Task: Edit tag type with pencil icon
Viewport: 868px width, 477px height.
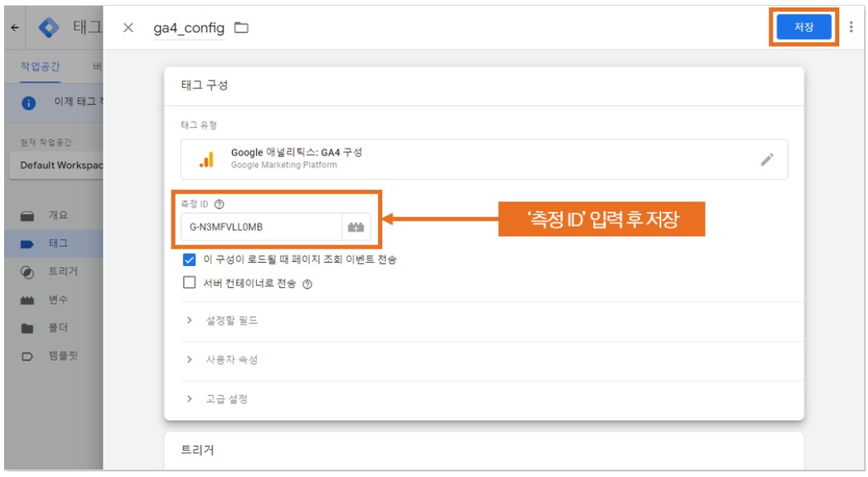Action: [x=767, y=159]
